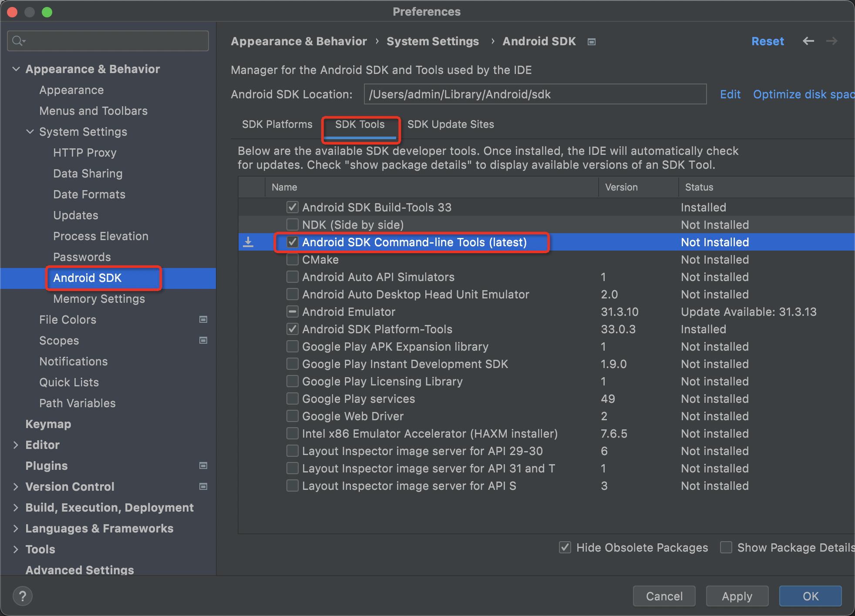855x616 pixels.
Task: Switch to the SDK Platforms tab
Action: [277, 125]
